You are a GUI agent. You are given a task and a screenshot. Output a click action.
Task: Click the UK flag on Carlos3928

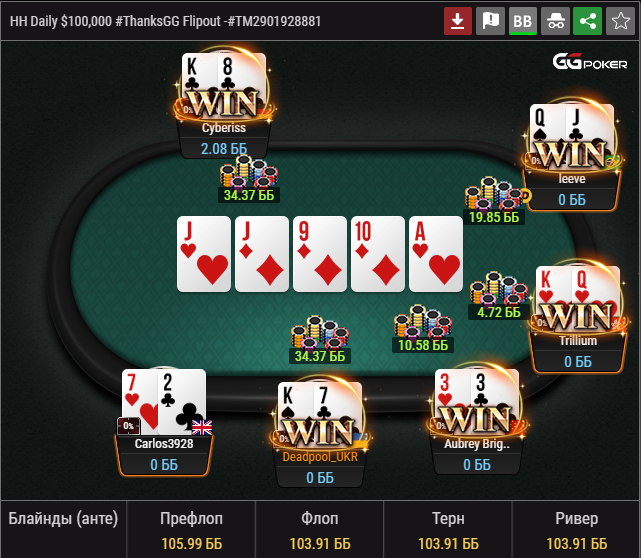pos(202,428)
